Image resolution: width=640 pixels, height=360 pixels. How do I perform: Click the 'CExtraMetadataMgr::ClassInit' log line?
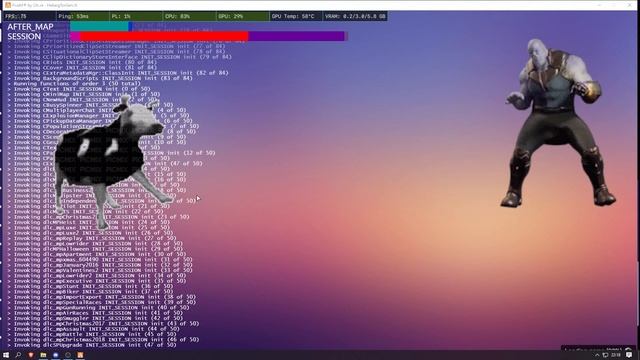(x=118, y=73)
